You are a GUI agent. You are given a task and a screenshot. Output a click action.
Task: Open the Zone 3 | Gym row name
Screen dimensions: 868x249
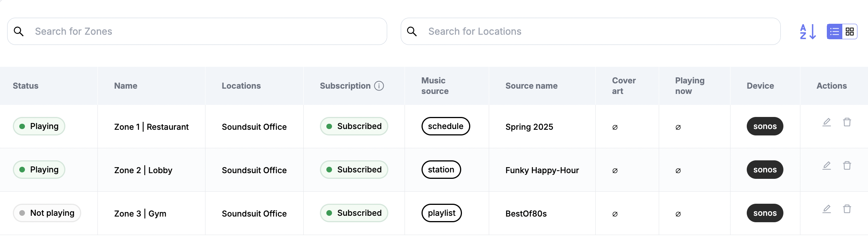tap(140, 214)
